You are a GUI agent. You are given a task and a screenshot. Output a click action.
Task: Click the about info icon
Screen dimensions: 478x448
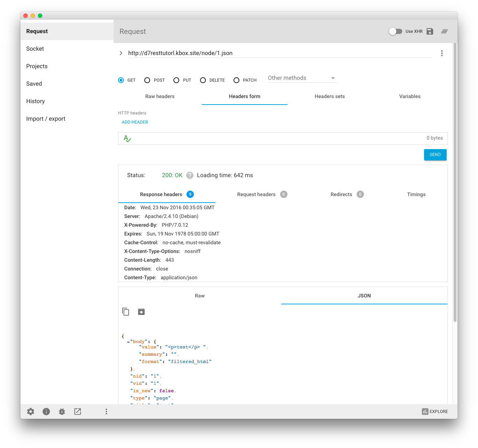(46, 412)
